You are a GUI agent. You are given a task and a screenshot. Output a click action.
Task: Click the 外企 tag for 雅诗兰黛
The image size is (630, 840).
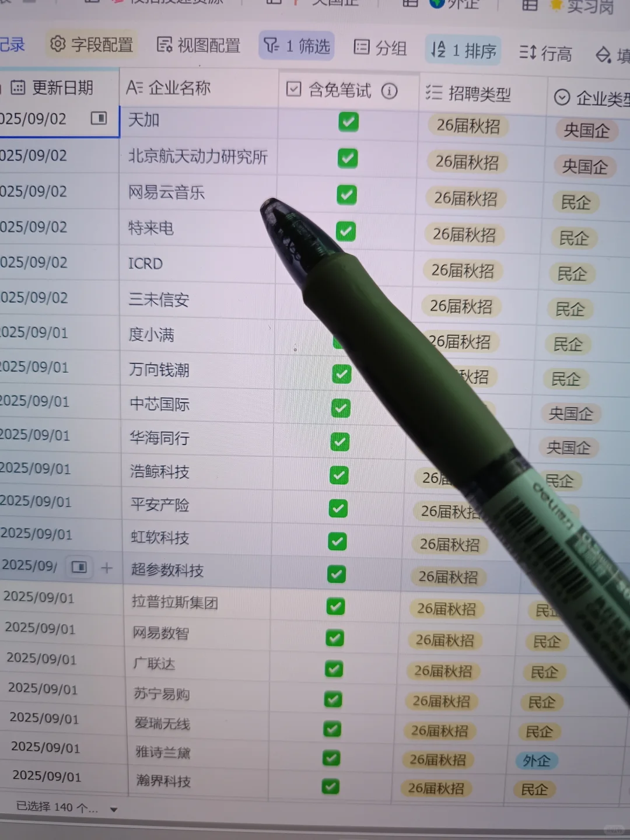[x=537, y=761]
